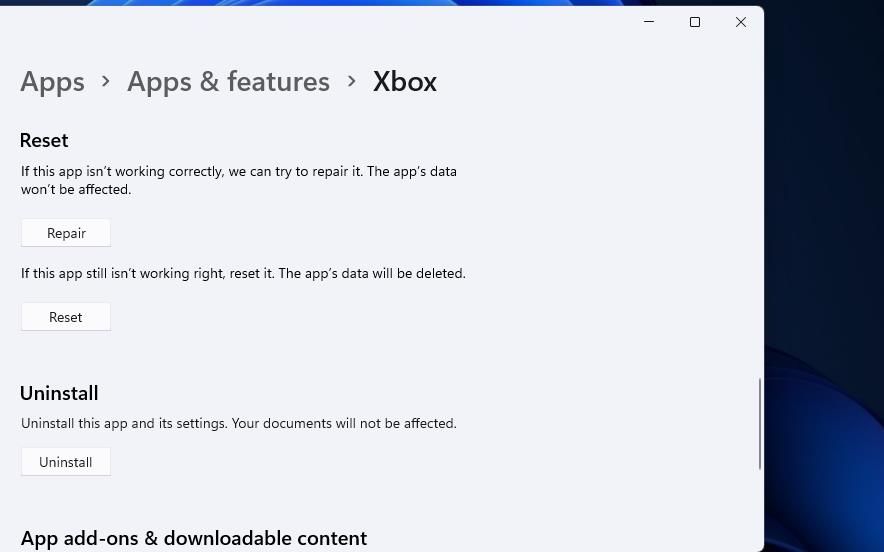Open the Apps & features breadcrumb link
The height and width of the screenshot is (552, 884).
[x=228, y=81]
